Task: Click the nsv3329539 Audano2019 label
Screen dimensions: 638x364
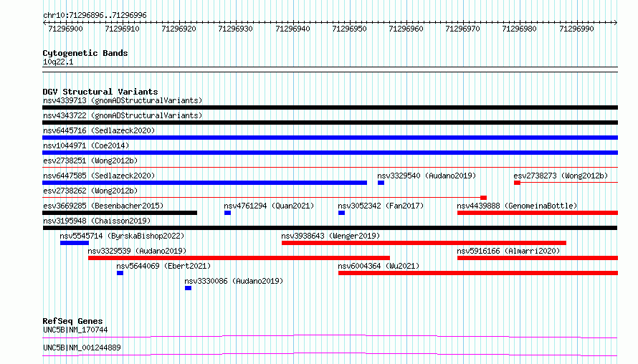Action: (137, 251)
